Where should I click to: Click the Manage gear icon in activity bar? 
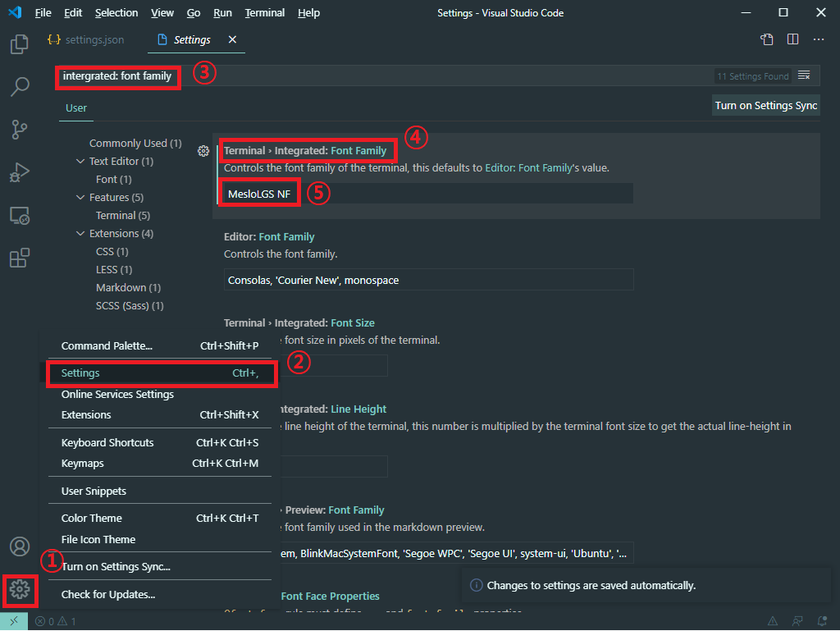[20, 589]
